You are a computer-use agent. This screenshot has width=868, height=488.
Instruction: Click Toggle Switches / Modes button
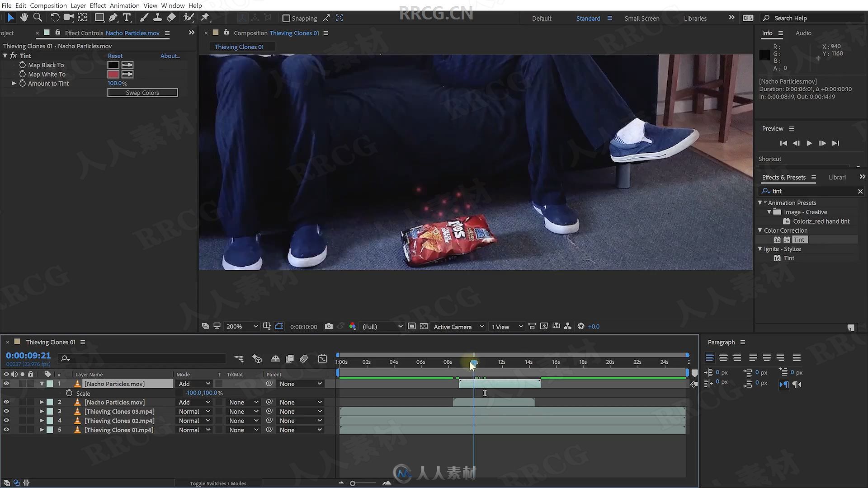coord(218,483)
